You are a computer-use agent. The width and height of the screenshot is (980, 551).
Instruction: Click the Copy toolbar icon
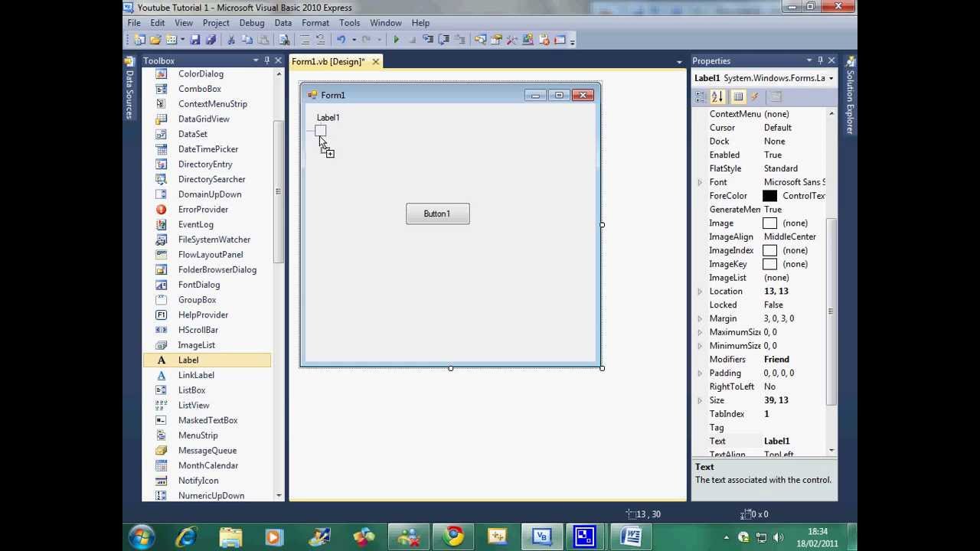[247, 40]
